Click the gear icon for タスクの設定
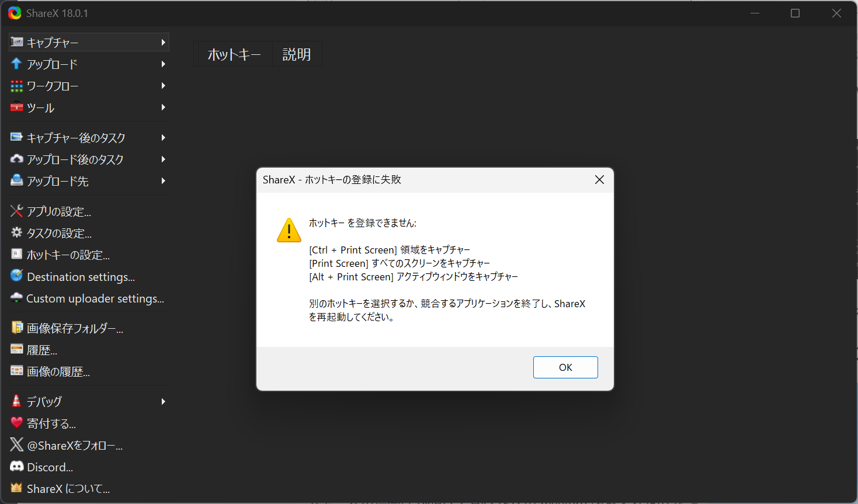This screenshot has width=858, height=504. (16, 233)
